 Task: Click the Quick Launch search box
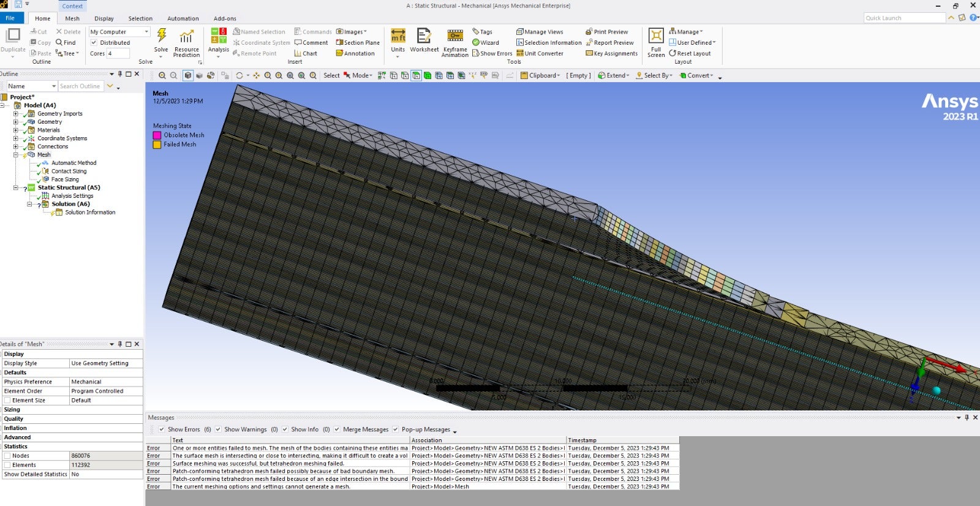coord(905,18)
